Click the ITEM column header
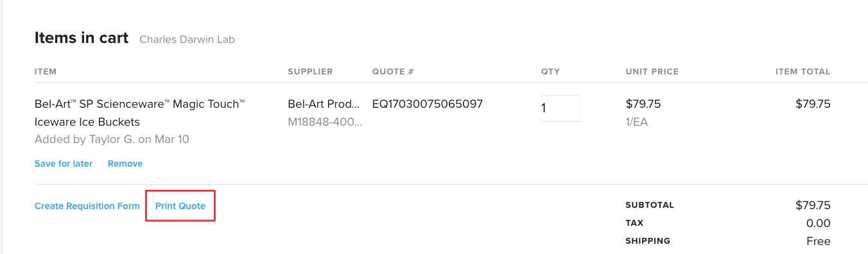The width and height of the screenshot is (868, 254). click(x=46, y=72)
